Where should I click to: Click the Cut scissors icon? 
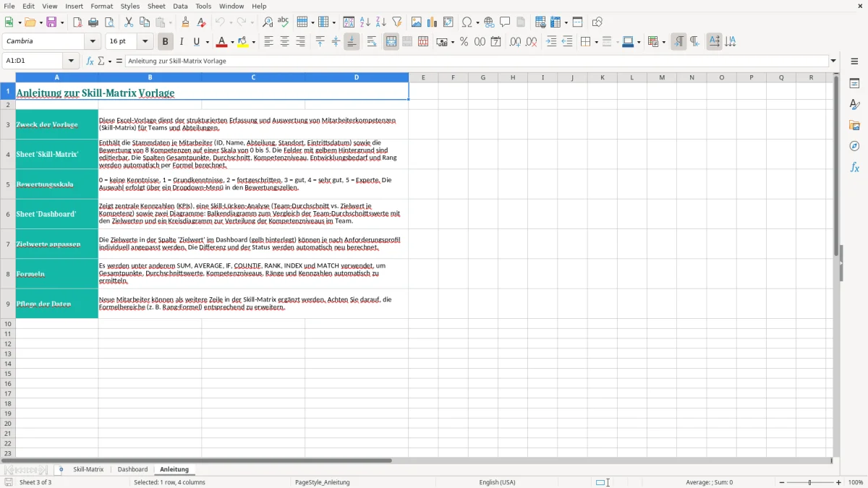tap(129, 22)
